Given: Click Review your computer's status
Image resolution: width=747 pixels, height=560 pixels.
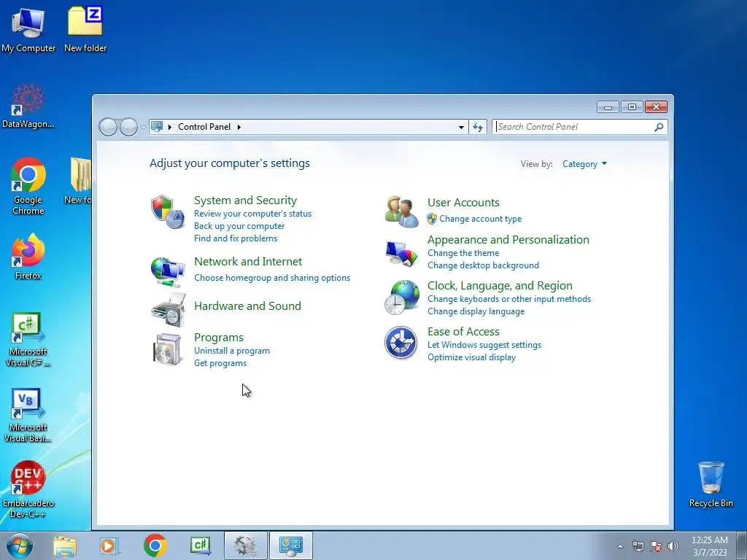Looking at the screenshot, I should pos(252,214).
